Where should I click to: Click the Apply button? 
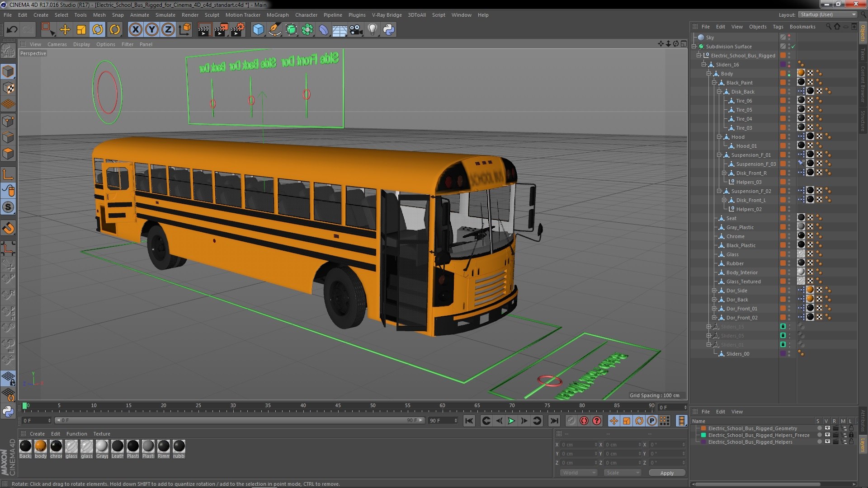tap(667, 473)
